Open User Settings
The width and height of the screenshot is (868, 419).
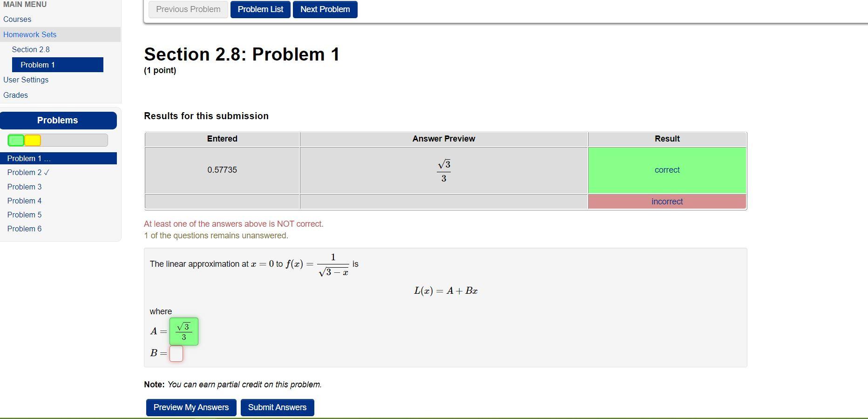[26, 80]
